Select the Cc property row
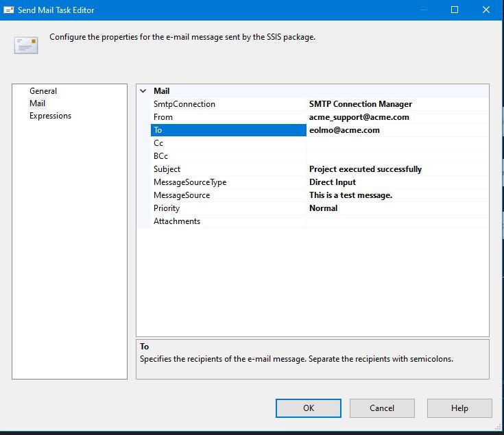The height and width of the screenshot is (435, 504). tap(320, 143)
